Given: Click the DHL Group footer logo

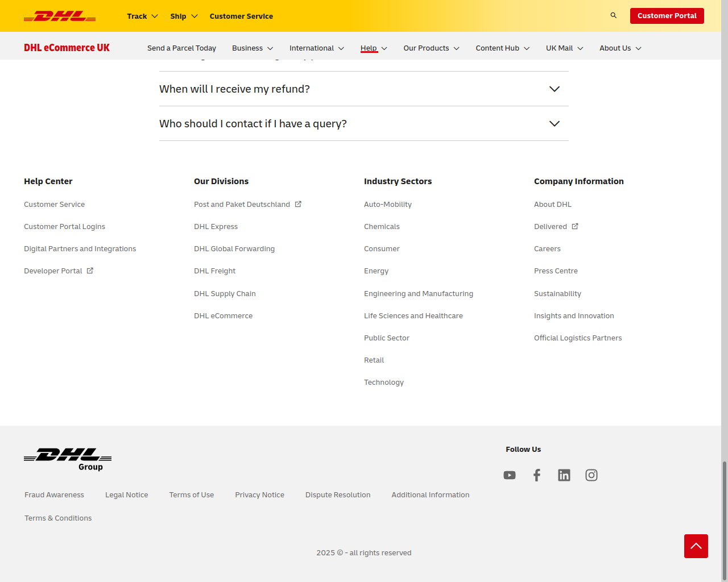Looking at the screenshot, I should click(68, 459).
